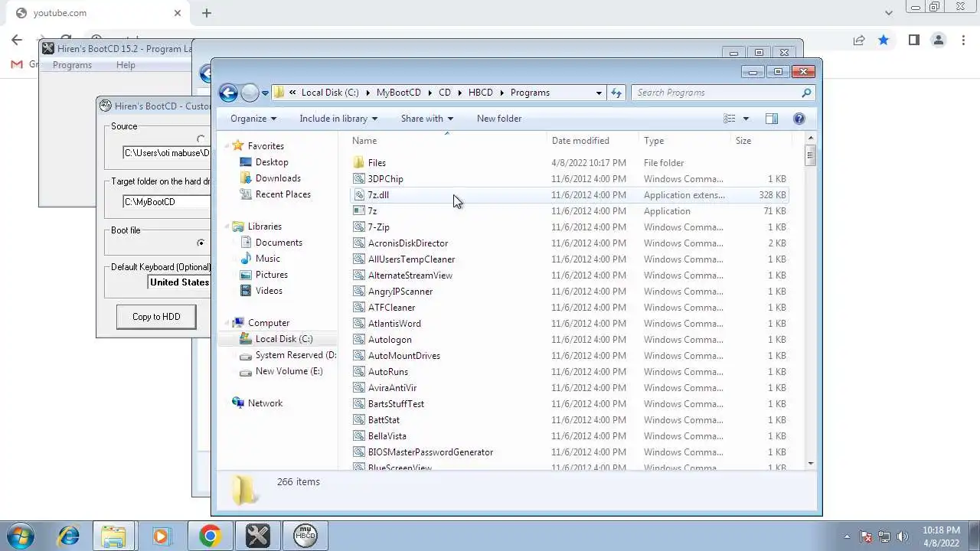Click the Chrome bookmark star icon
The height and width of the screenshot is (551, 980).
(x=884, y=40)
